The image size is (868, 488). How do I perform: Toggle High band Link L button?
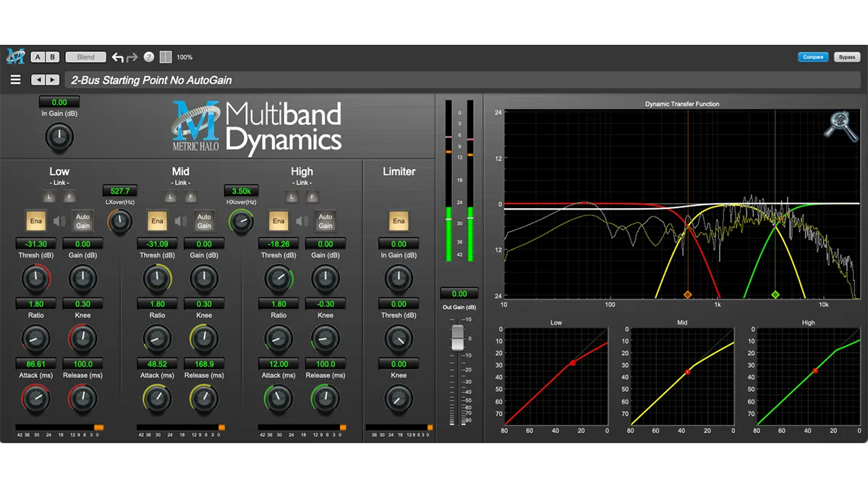pos(292,197)
